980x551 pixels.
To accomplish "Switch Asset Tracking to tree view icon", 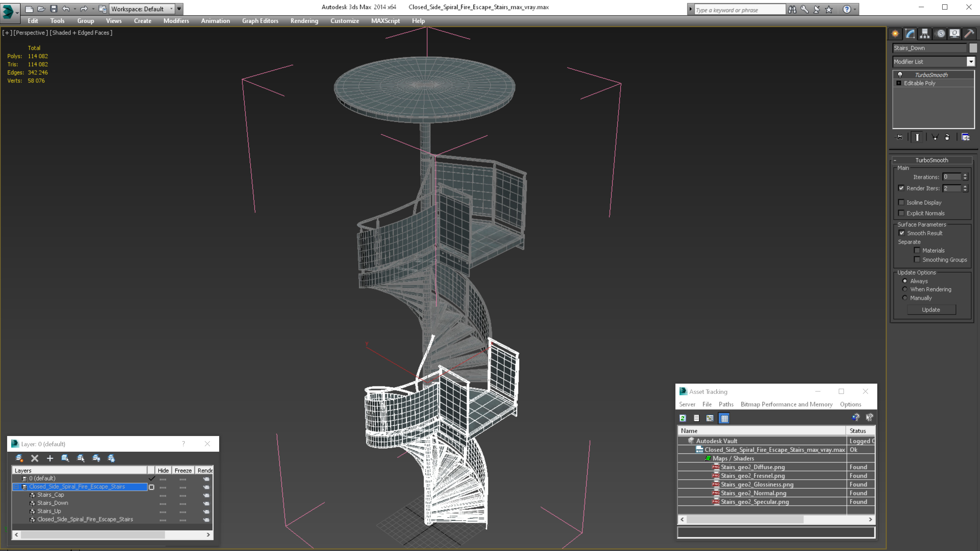I will [710, 418].
